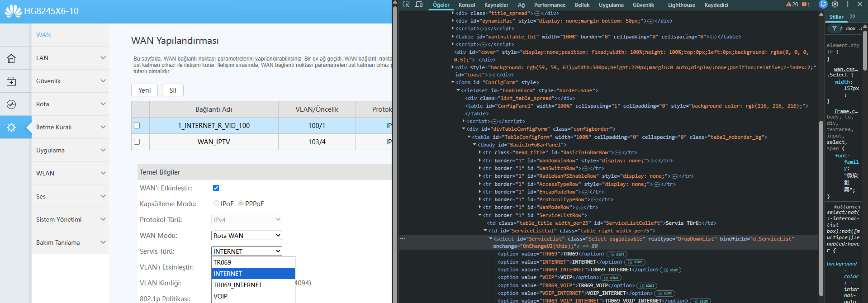Select the advanced settings gear icon
Screen dimensions: 868x303
(x=11, y=128)
